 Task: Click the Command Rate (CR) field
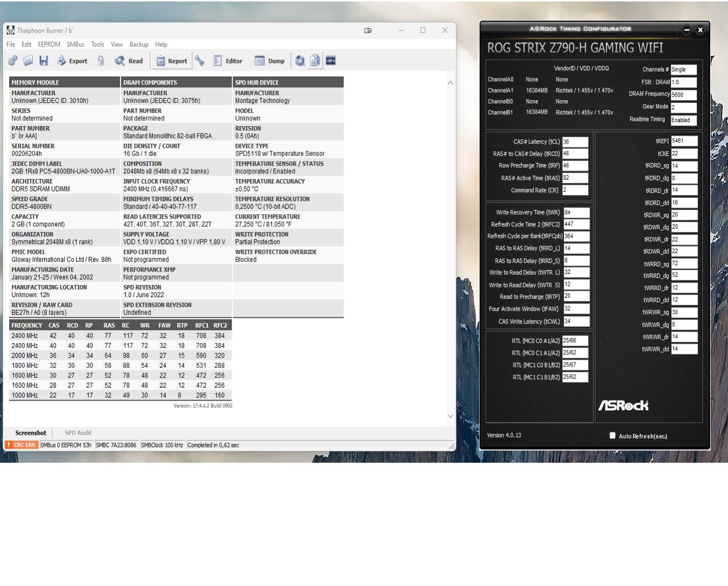point(575,190)
